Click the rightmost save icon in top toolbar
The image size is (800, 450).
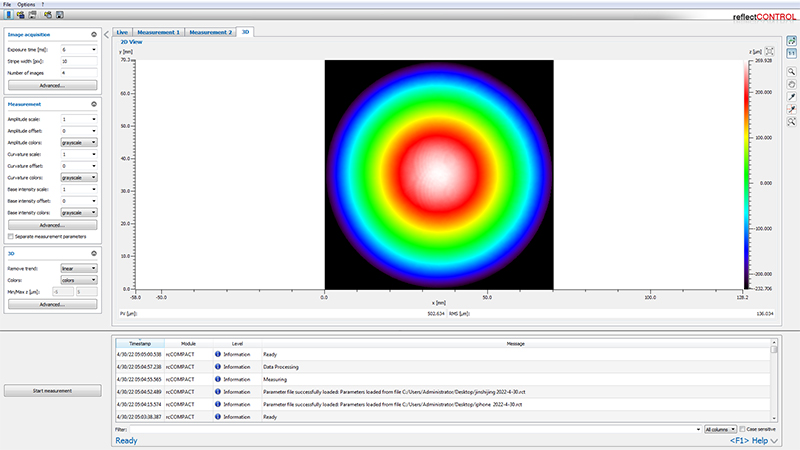click(x=60, y=15)
